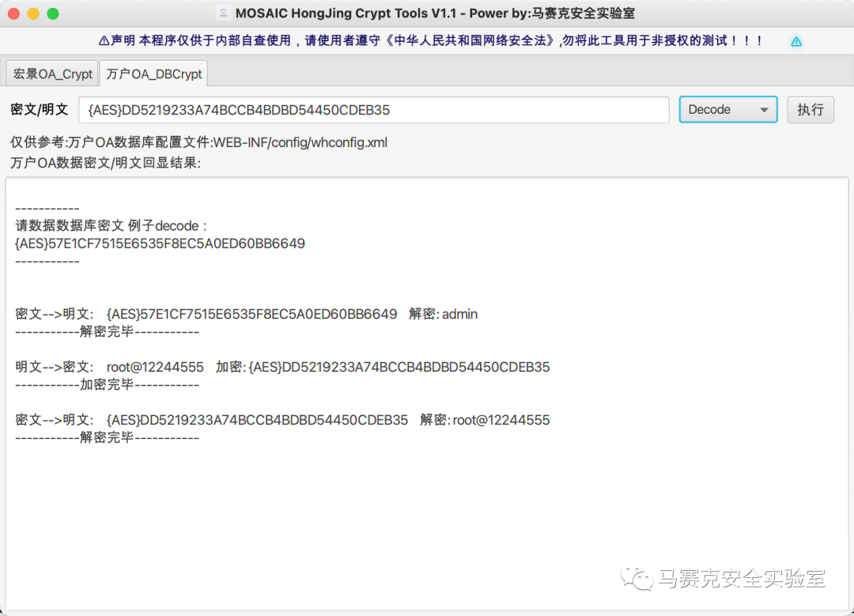Click the warning icon before 声明
854x616 pixels.
(104, 41)
